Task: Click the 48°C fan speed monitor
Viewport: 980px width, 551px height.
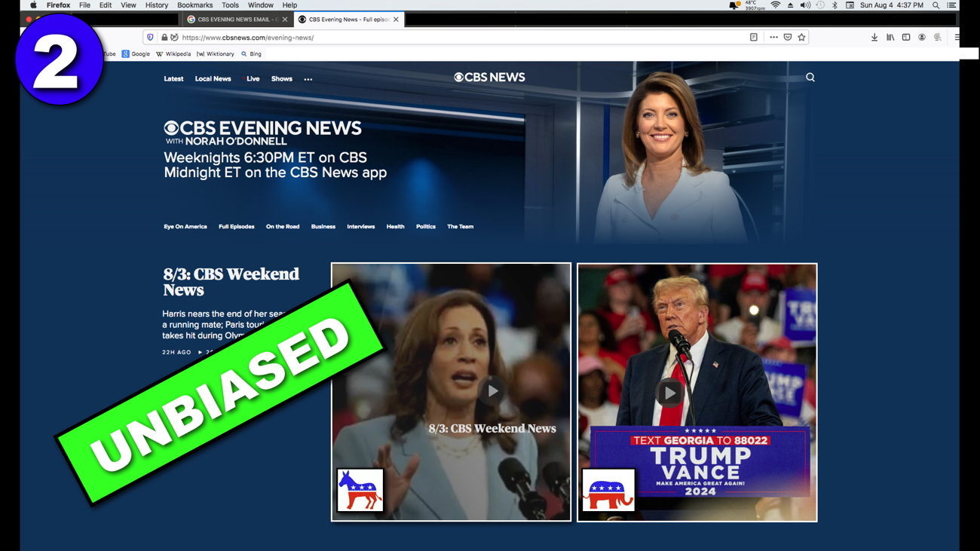Action: pos(755,5)
